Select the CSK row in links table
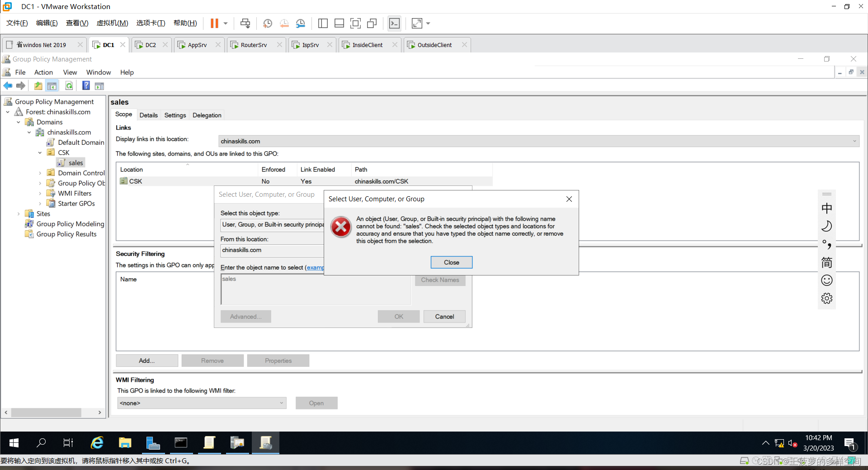Screen dimensions: 868x470 pyautogui.click(x=305, y=181)
